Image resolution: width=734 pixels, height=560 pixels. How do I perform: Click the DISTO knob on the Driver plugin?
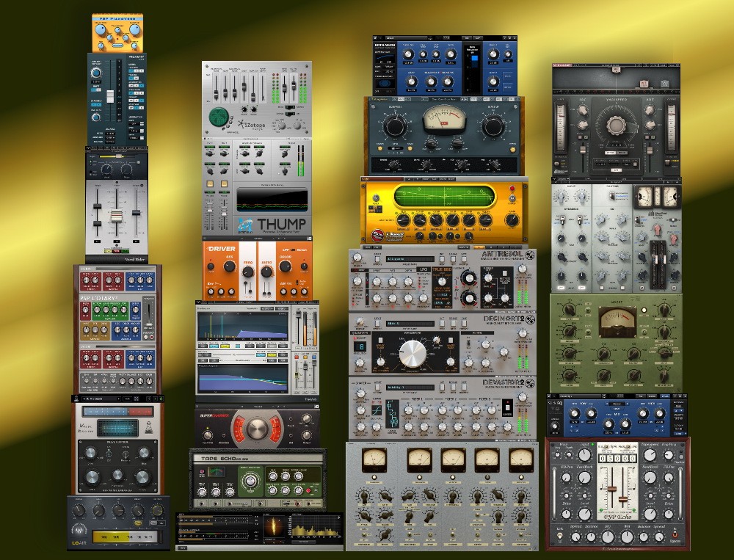[266, 272]
